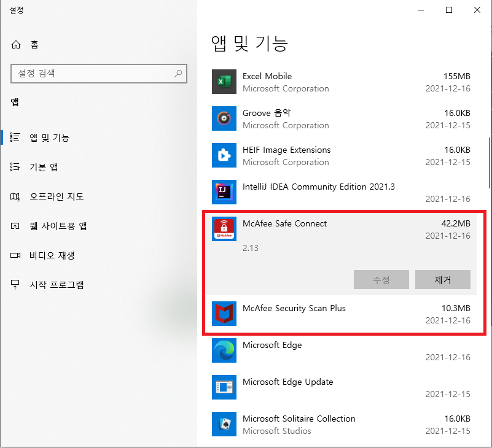This screenshot has width=492, height=448.
Task: Click the IntelliJ IDEA app icon
Action: pos(224,192)
